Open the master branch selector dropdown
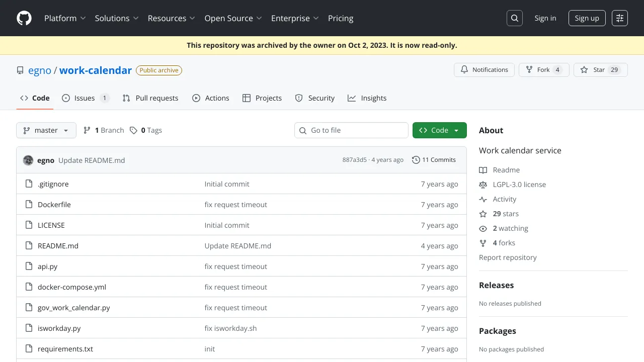This screenshot has height=362, width=644. [x=46, y=130]
